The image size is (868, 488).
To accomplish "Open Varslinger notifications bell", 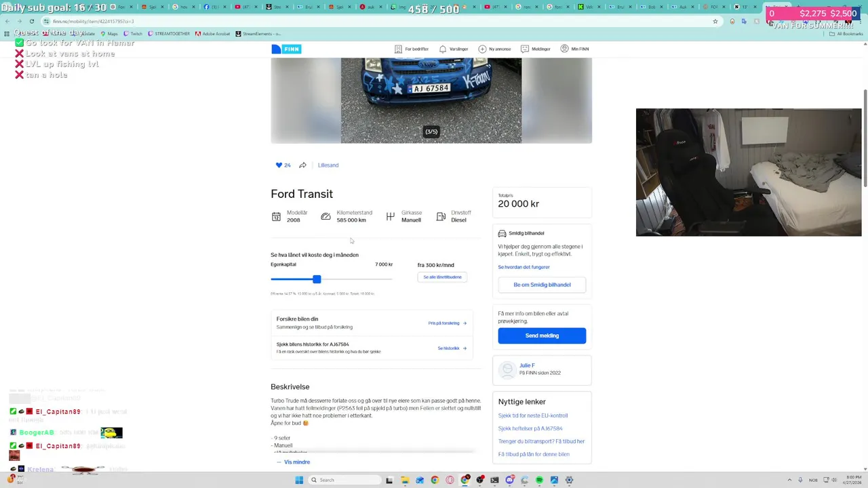I will click(454, 49).
